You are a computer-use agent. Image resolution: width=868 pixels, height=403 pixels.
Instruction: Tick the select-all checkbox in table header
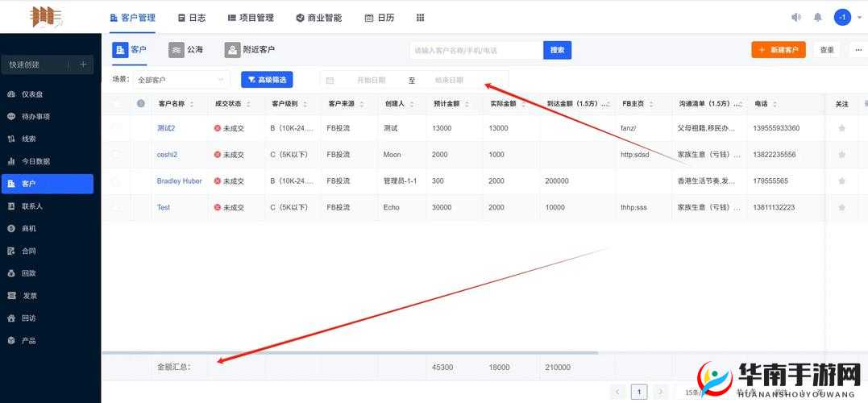[x=116, y=103]
